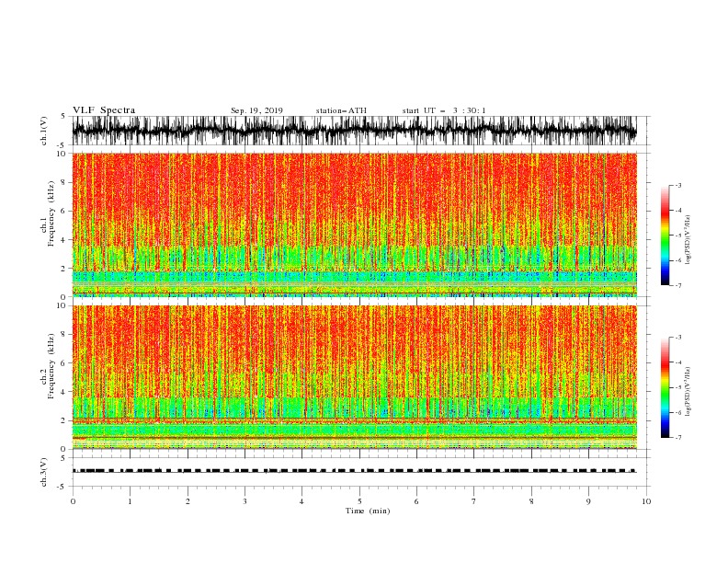Click the ch.2 color bar "-7" tick label
Image resolution: width=728 pixels, height=563 pixels.
click(678, 438)
